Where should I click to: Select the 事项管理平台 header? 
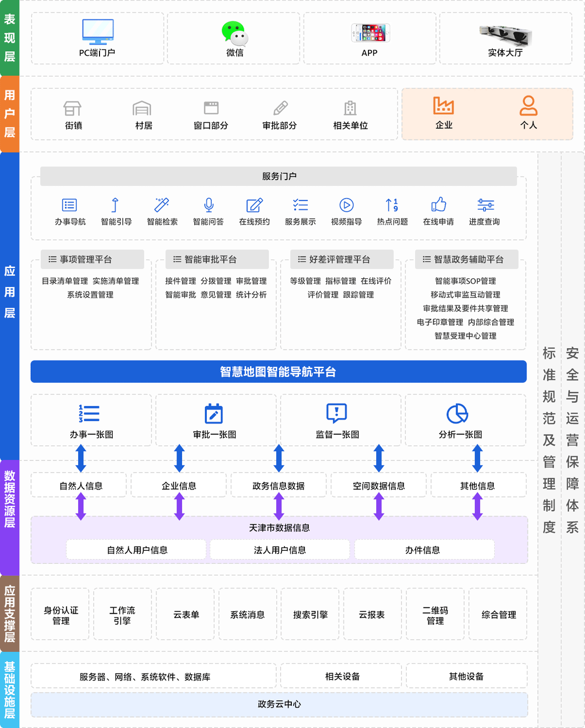pyautogui.click(x=93, y=259)
